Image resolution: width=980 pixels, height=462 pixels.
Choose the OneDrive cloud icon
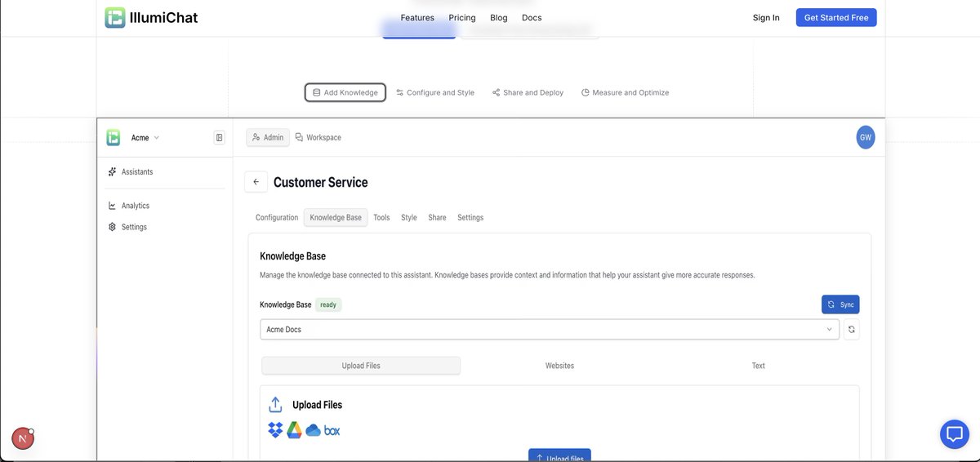click(313, 430)
